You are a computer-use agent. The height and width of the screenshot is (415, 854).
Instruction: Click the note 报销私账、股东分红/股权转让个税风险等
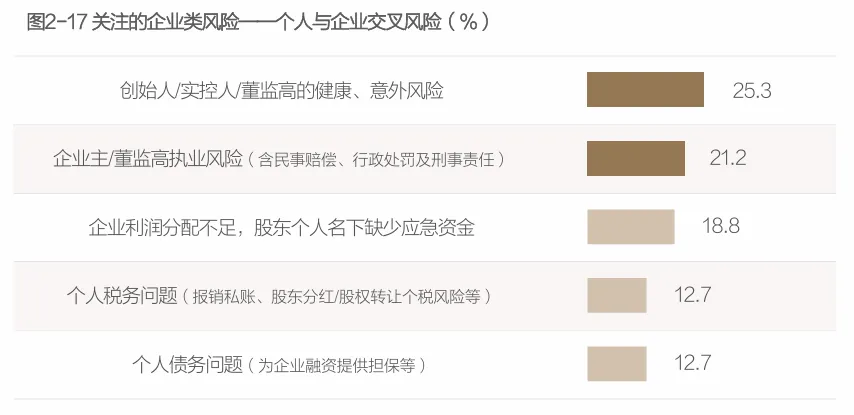coord(337,297)
